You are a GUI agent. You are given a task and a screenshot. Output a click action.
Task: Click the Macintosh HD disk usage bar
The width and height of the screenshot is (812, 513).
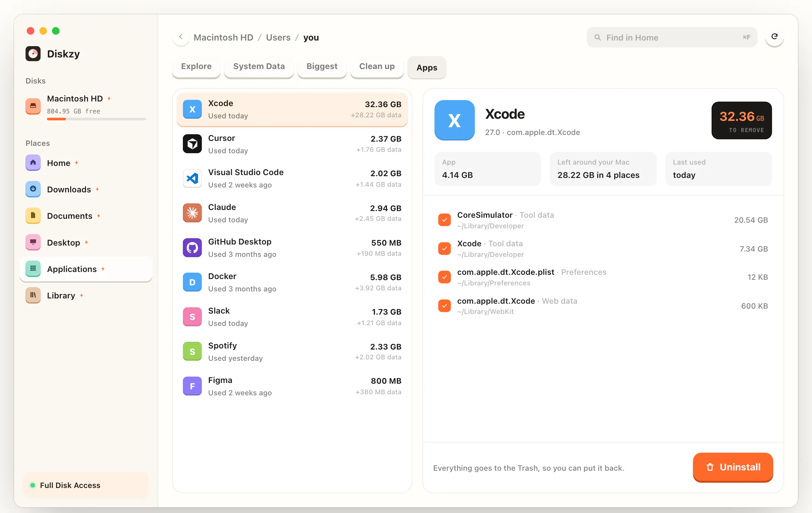pos(97,119)
